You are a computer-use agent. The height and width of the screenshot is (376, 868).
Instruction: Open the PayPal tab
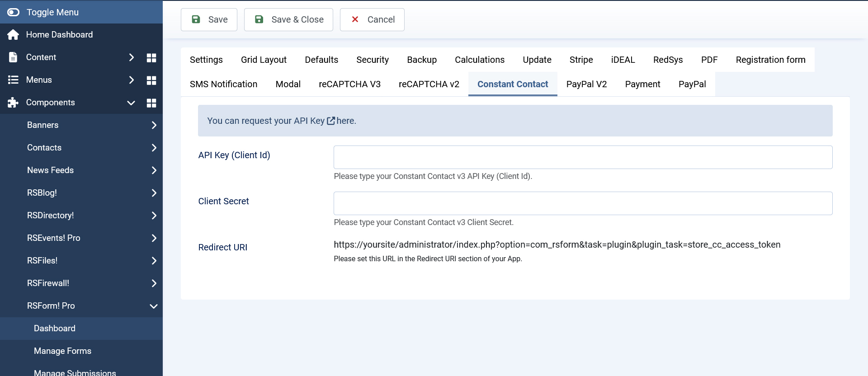click(x=692, y=84)
